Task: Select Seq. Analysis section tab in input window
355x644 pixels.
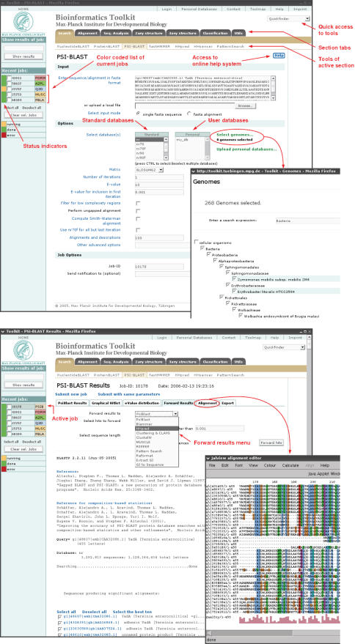Action: pyautogui.click(x=116, y=33)
